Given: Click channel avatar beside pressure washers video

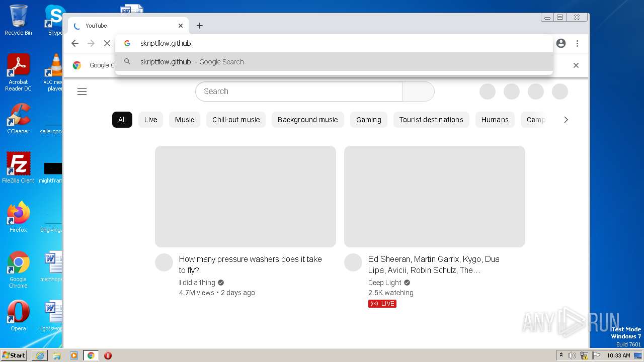Looking at the screenshot, I should 164,262.
